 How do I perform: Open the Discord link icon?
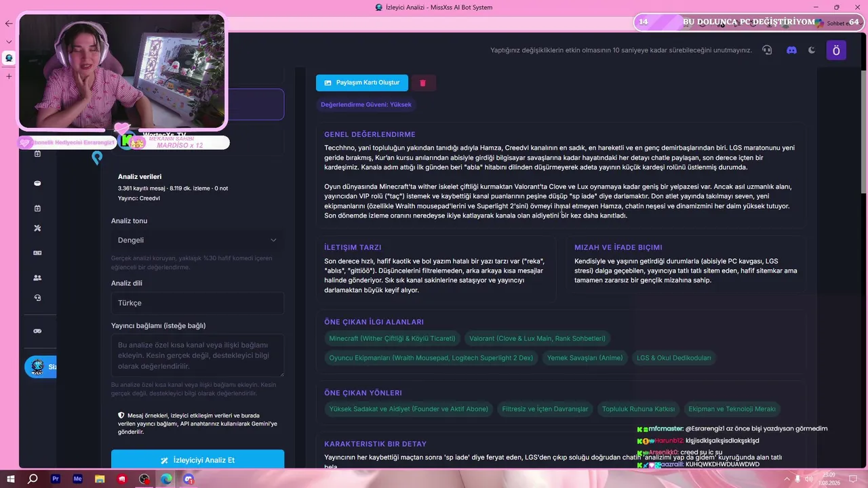[791, 50]
